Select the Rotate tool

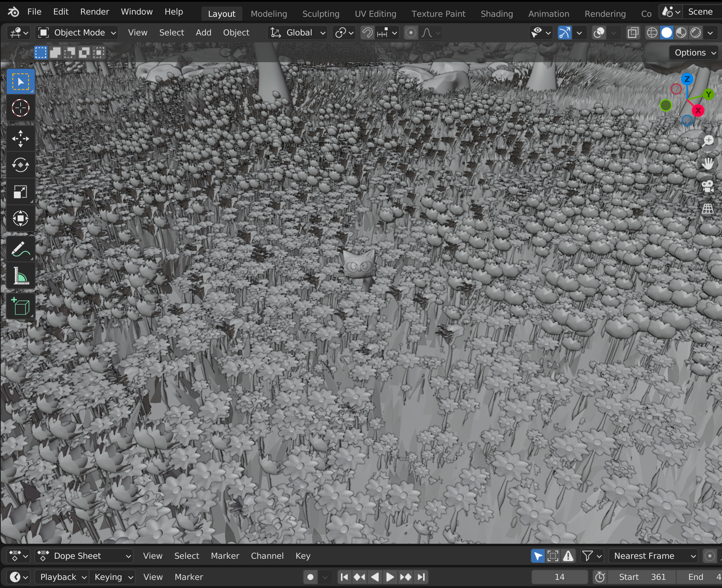point(20,165)
